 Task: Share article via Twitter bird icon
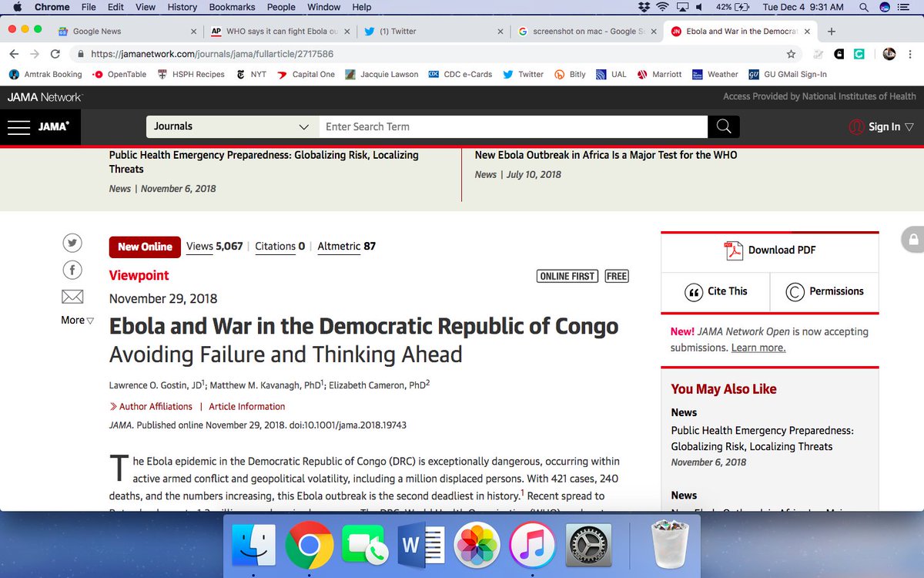(72, 244)
